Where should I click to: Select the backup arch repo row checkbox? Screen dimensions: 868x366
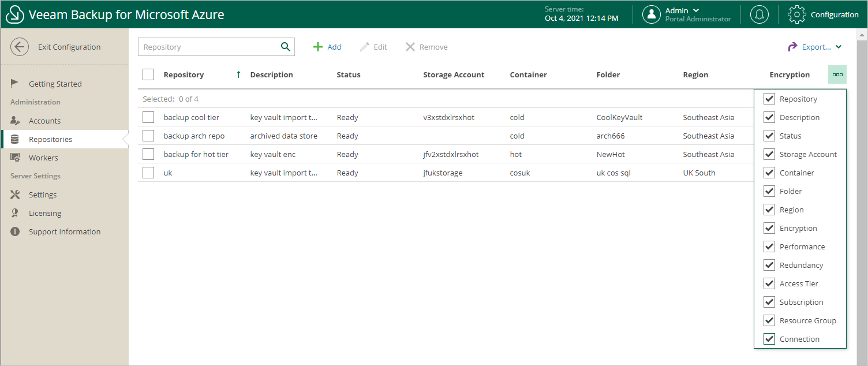(x=148, y=136)
